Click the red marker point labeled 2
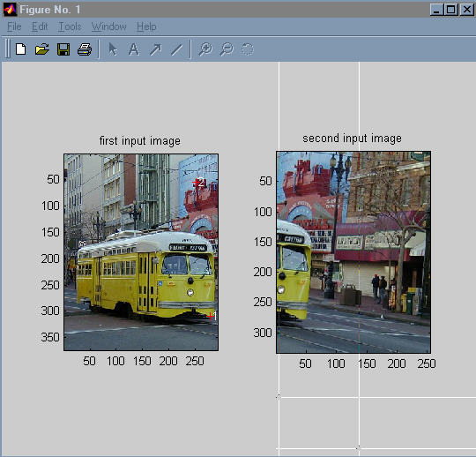 pyautogui.click(x=196, y=183)
